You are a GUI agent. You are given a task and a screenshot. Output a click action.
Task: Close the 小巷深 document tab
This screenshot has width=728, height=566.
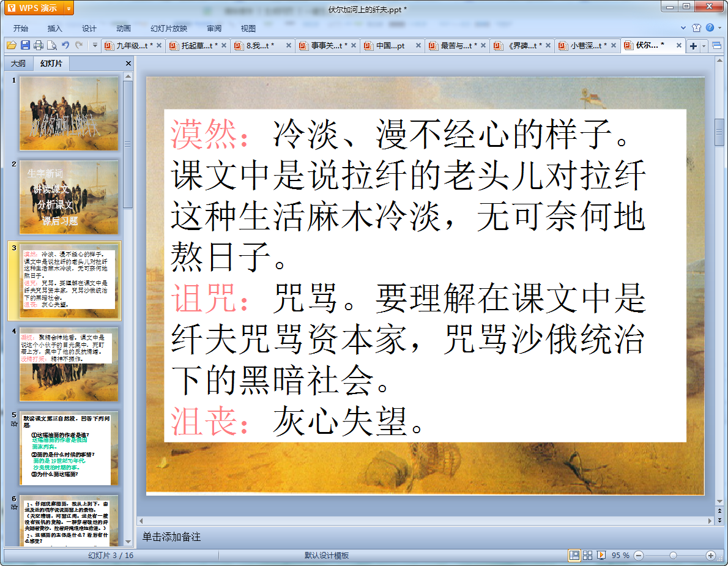614,45
